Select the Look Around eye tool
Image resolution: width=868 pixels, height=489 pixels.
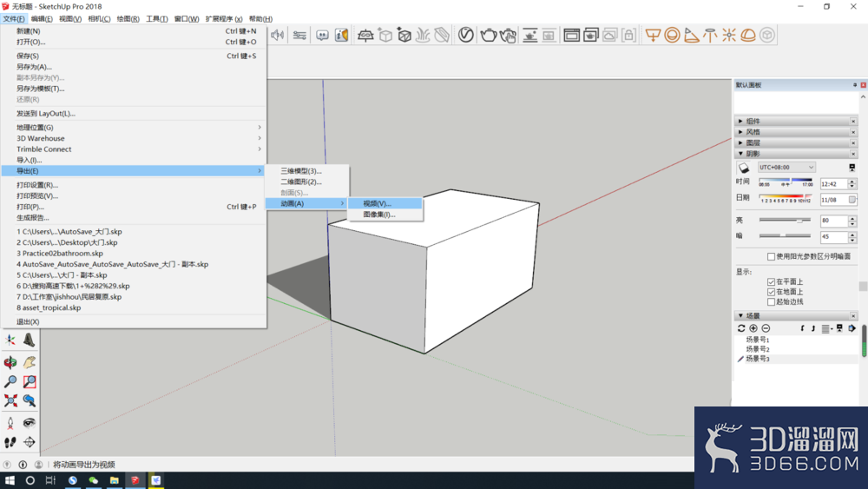pos(30,423)
